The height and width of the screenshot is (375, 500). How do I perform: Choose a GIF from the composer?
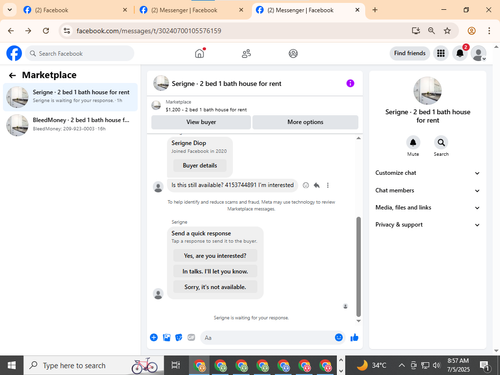click(x=191, y=337)
